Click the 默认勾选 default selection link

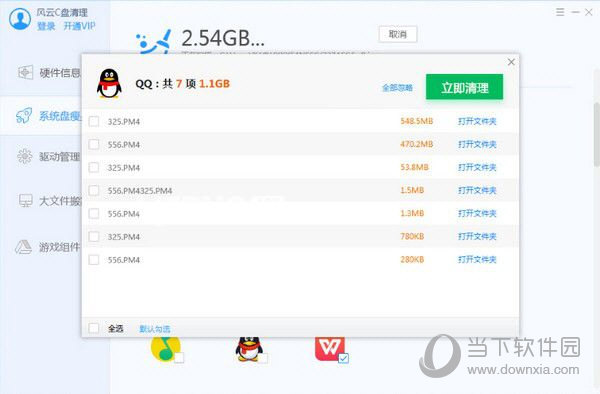[155, 329]
